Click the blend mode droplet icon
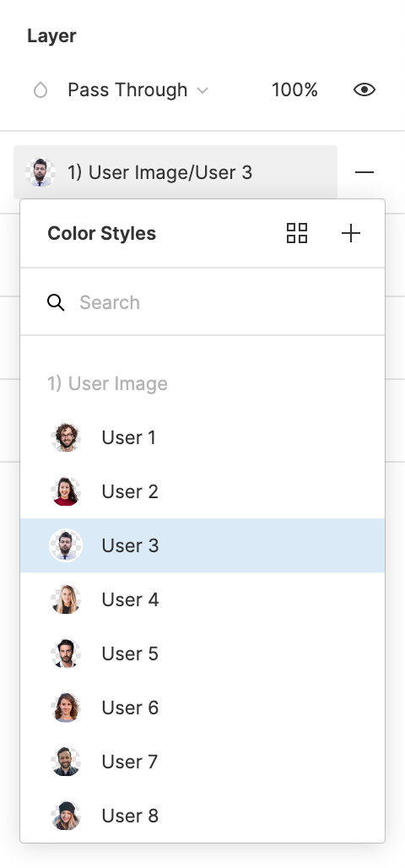The width and height of the screenshot is (405, 868). [40, 90]
